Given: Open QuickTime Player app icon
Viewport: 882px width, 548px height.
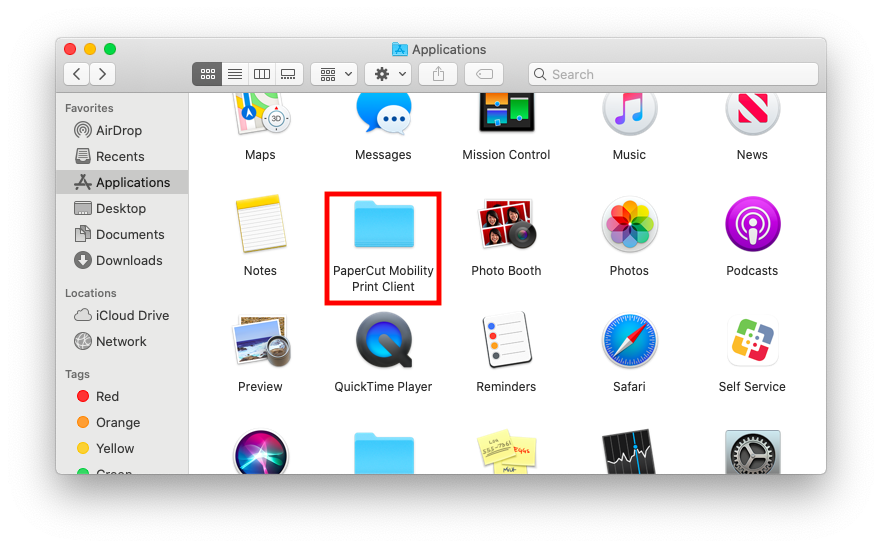Looking at the screenshot, I should tap(383, 341).
